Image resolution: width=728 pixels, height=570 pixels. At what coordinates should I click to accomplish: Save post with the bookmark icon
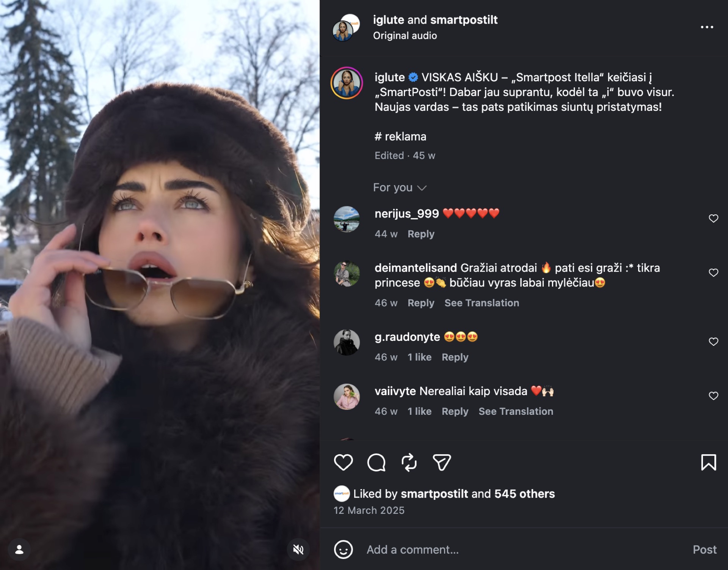[x=708, y=462]
